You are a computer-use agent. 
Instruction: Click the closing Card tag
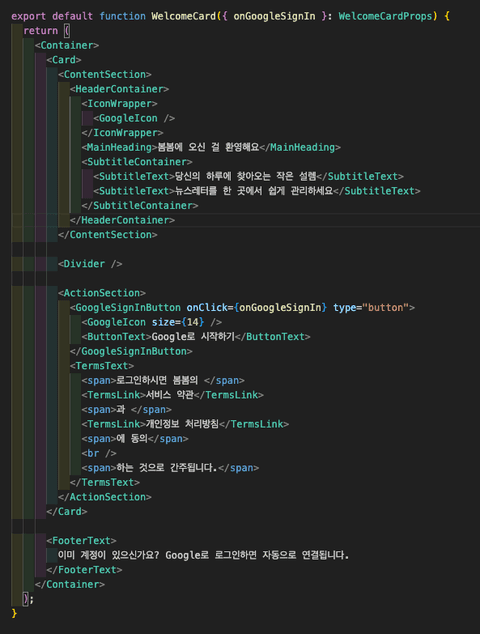[x=67, y=511]
